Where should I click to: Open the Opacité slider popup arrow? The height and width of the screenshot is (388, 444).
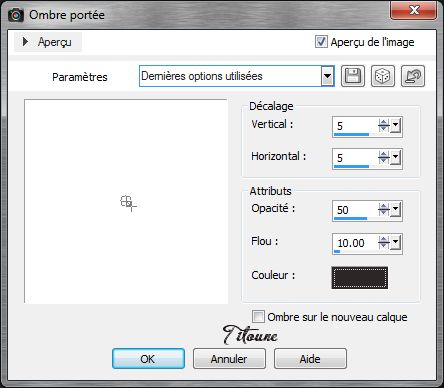coord(395,210)
